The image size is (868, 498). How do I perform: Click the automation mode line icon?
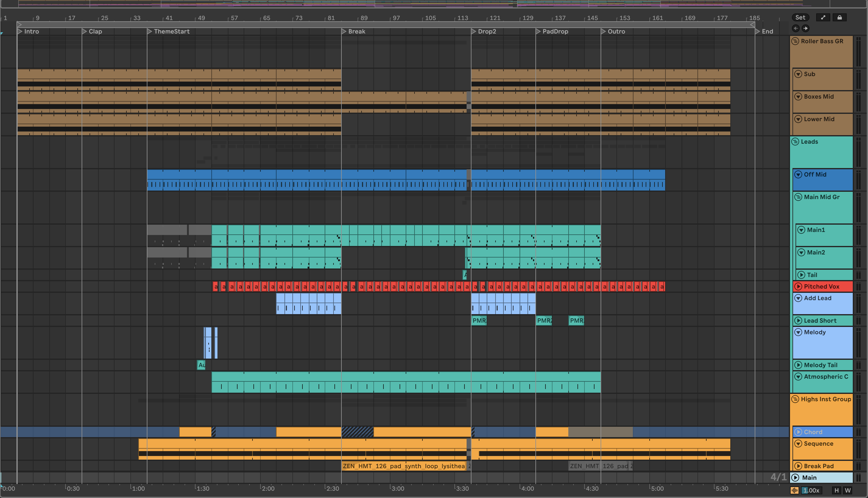pyautogui.click(x=823, y=17)
